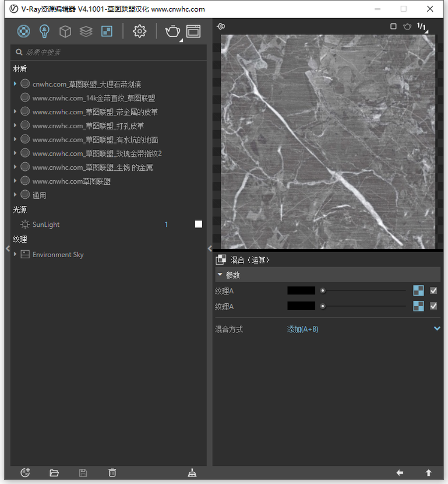448x484 pixels.
Task: Expand the 生锈 的金属 material
Action: 15,167
